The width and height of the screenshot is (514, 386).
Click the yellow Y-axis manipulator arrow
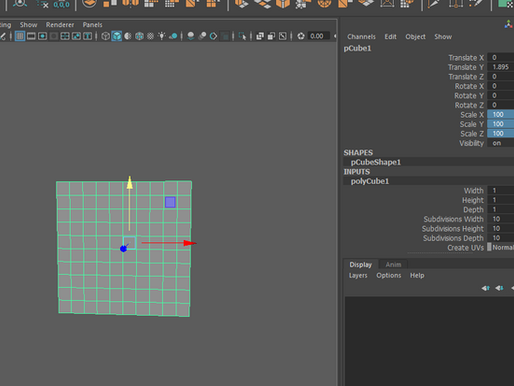coord(130,183)
